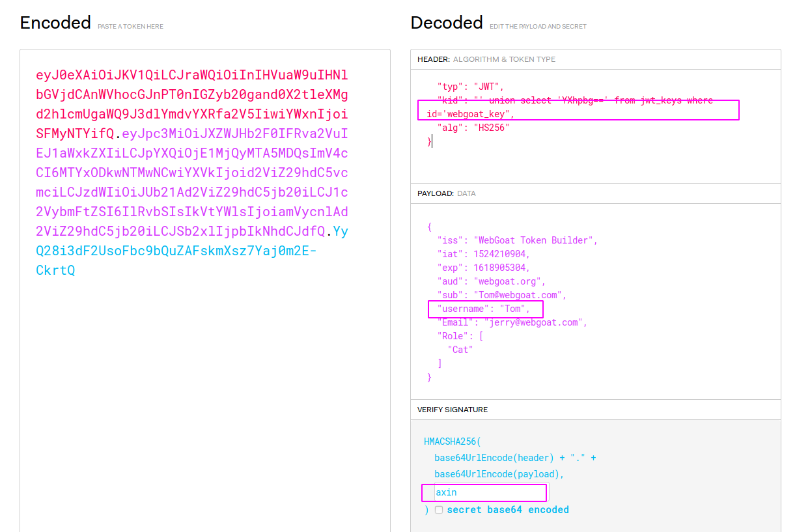Click the "Role": [ line

point(460,336)
